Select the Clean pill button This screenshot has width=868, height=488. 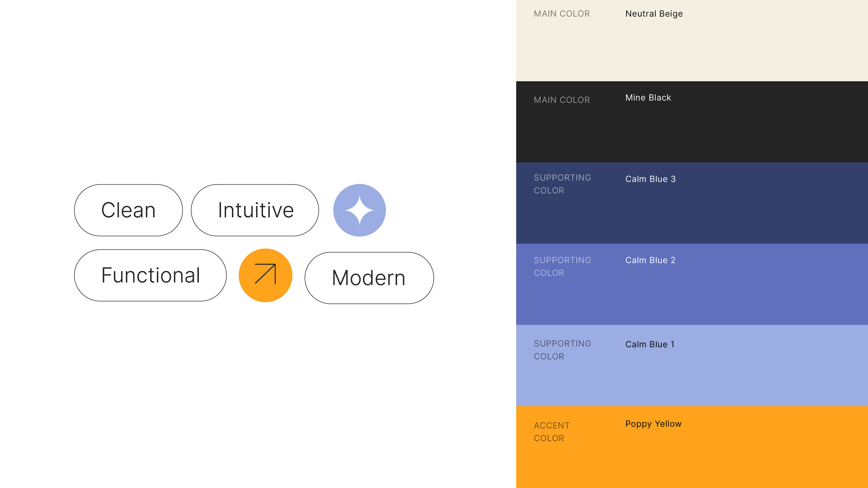(x=128, y=210)
